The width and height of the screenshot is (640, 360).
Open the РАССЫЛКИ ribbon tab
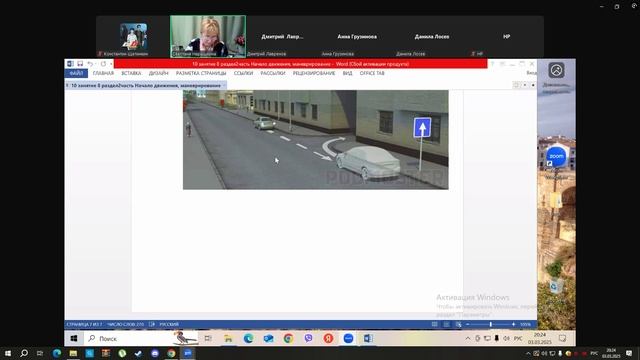[x=273, y=73]
